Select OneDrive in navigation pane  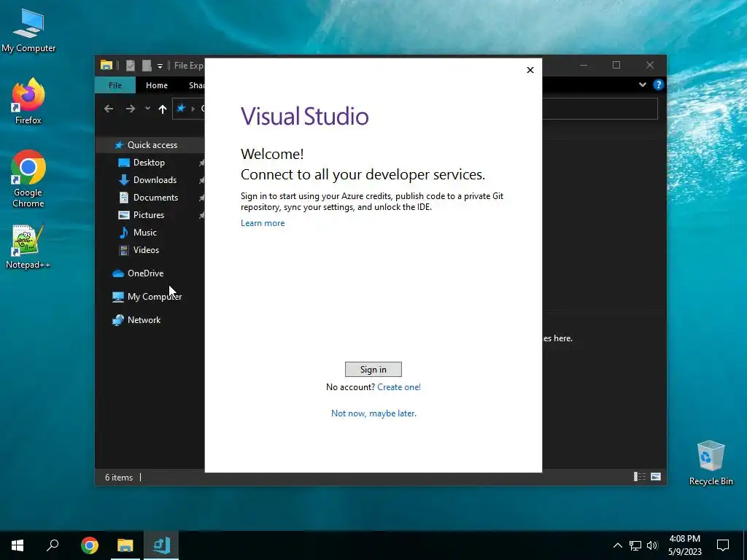coord(145,273)
